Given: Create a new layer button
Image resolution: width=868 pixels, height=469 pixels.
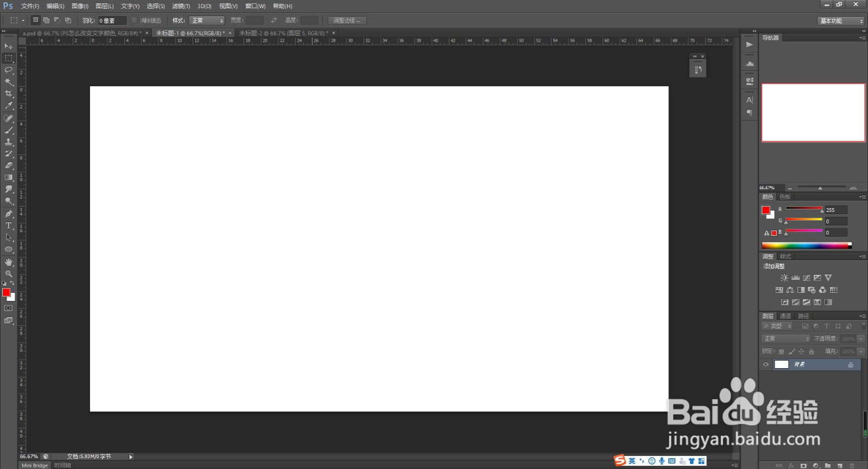Looking at the screenshot, I should [839, 466].
